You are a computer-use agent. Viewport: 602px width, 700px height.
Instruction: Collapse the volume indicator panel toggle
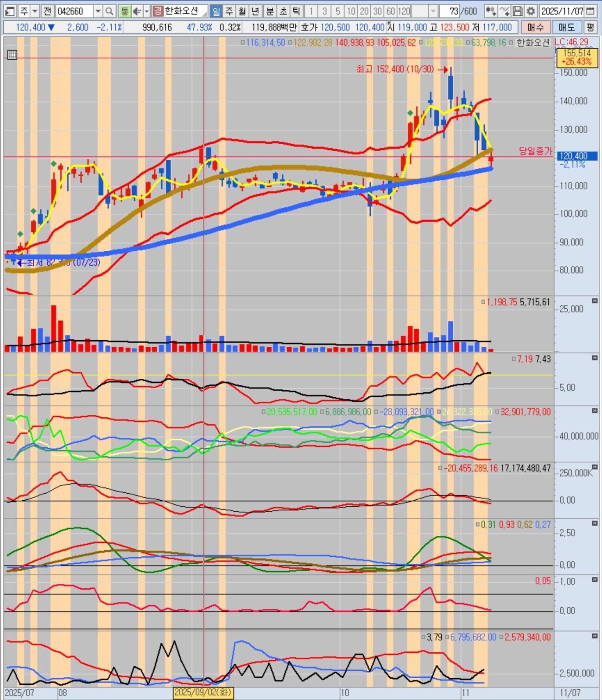click(x=595, y=301)
